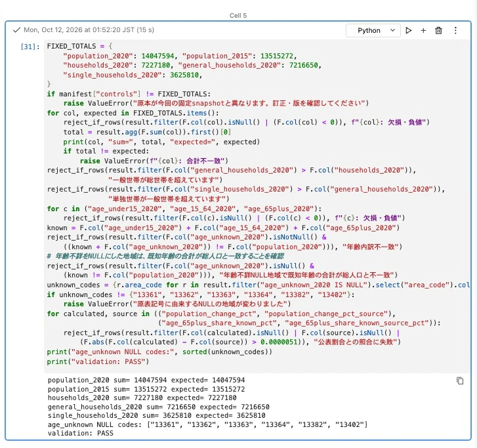Click the timestamp 'Mon, Oct 12, 2026 at 01:52:20 JST'

tap(79, 30)
